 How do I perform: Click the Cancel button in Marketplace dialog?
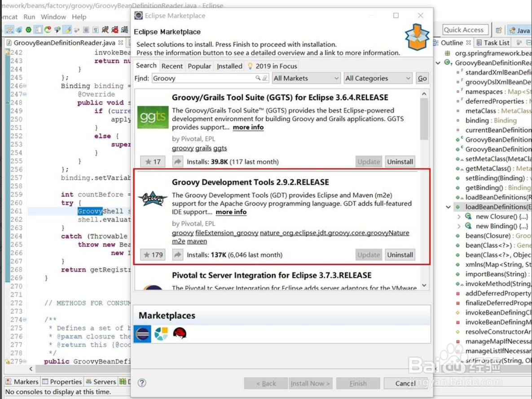click(405, 383)
